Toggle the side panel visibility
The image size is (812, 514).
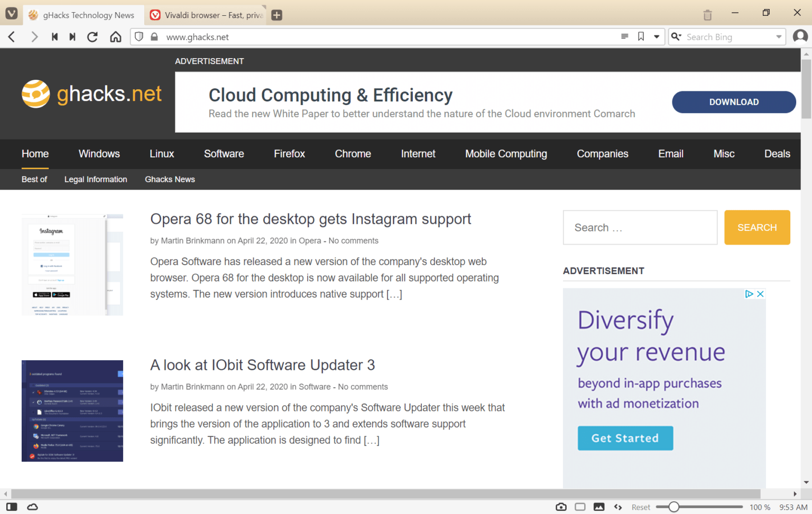[12, 507]
